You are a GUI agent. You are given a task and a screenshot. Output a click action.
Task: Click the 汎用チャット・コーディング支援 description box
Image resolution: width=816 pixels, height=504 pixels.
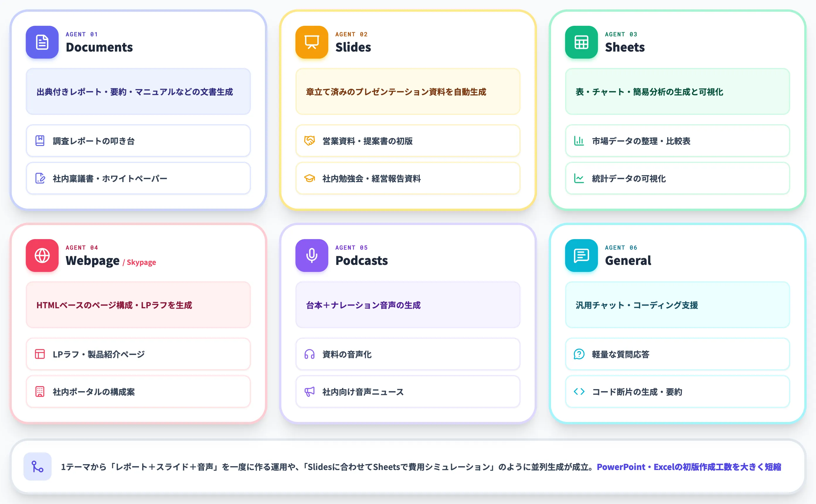(678, 305)
